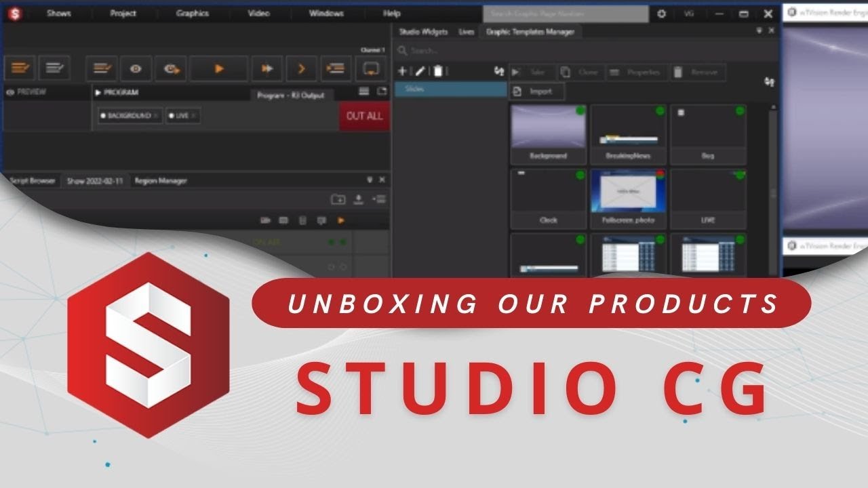Select the Background template thumbnail
868x488 pixels.
coord(548,134)
